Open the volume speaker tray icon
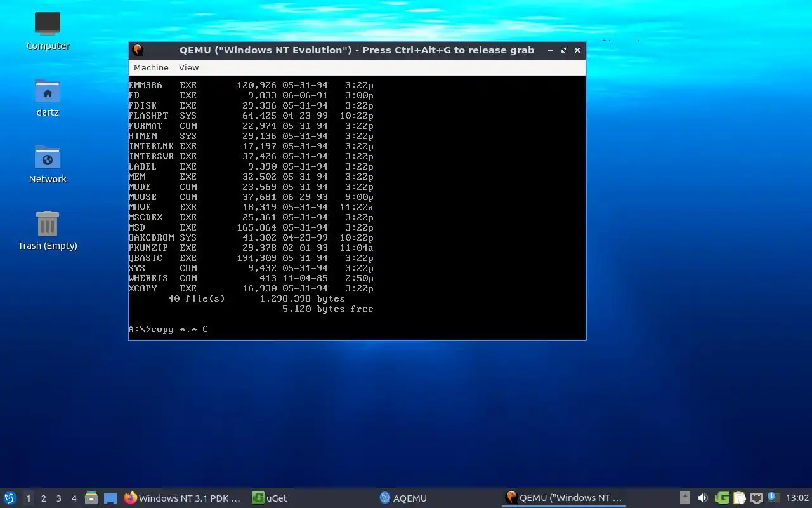 703,498
